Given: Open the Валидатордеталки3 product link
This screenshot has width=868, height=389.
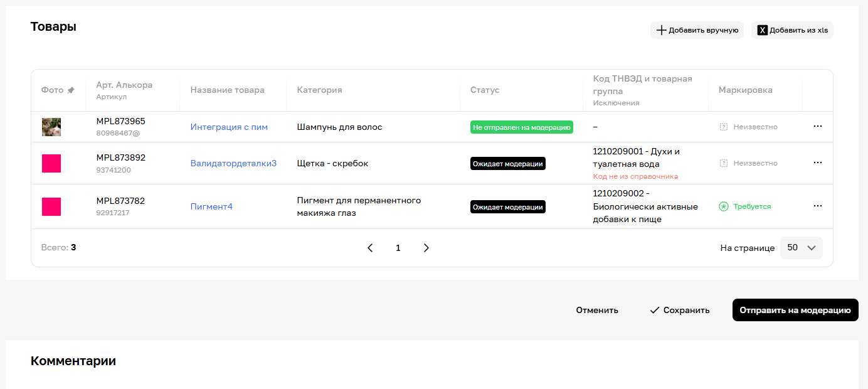Looking at the screenshot, I should click(233, 163).
